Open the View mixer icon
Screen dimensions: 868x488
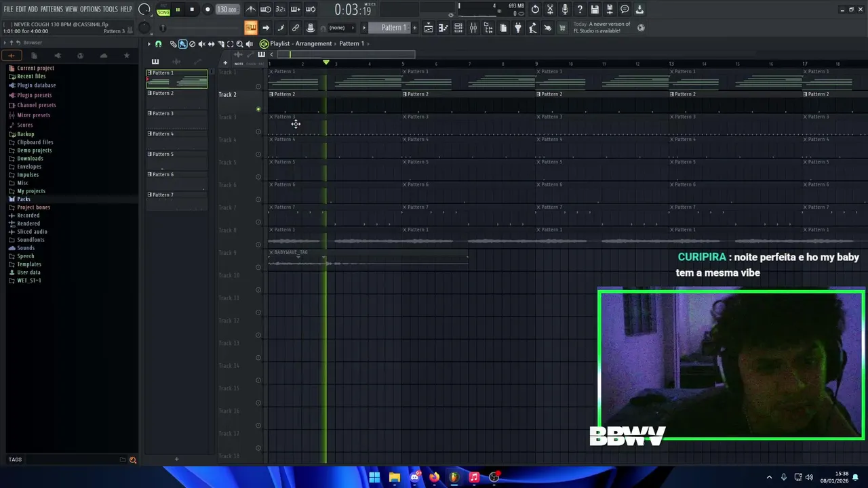click(473, 28)
